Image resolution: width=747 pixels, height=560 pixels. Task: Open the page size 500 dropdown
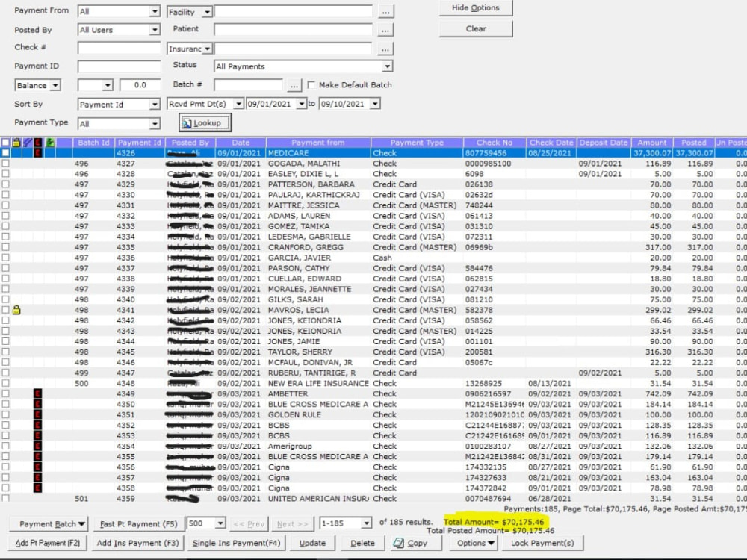tap(220, 523)
